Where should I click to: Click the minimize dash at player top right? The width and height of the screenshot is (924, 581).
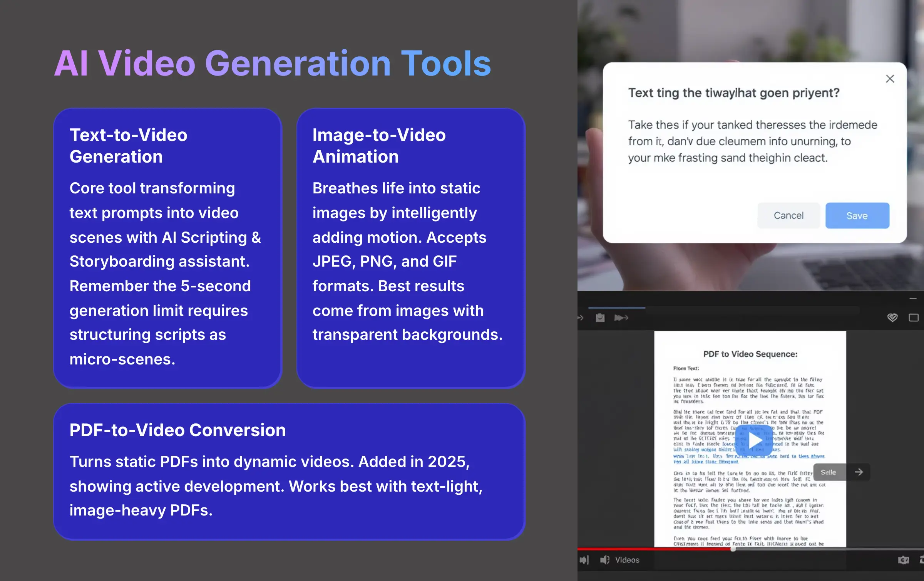coord(913,299)
